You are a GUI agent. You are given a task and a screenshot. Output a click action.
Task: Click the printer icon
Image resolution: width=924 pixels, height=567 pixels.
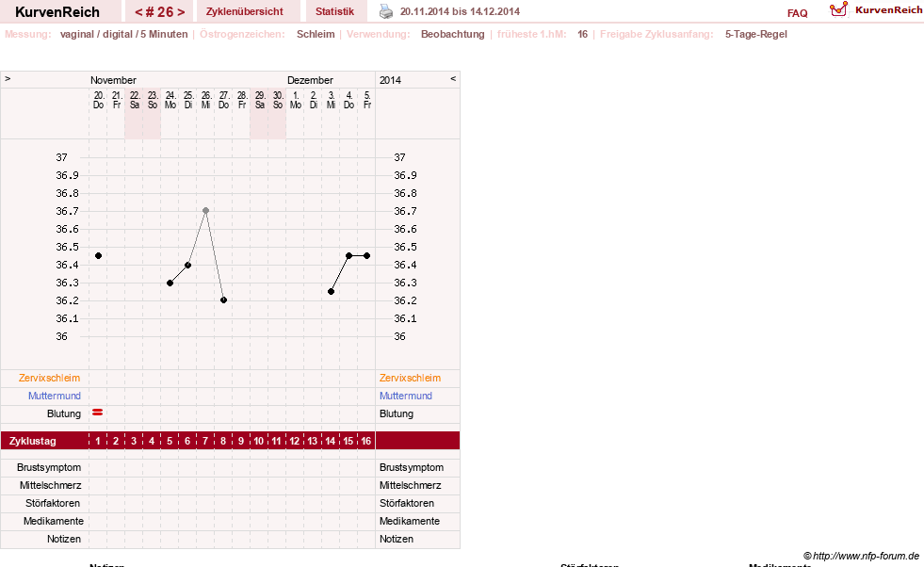(x=386, y=11)
